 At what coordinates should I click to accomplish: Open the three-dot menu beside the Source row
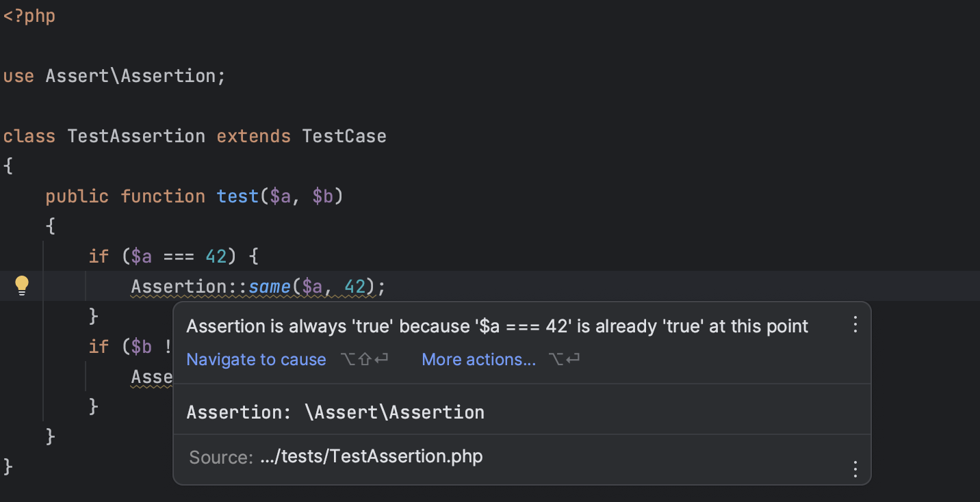tap(855, 469)
